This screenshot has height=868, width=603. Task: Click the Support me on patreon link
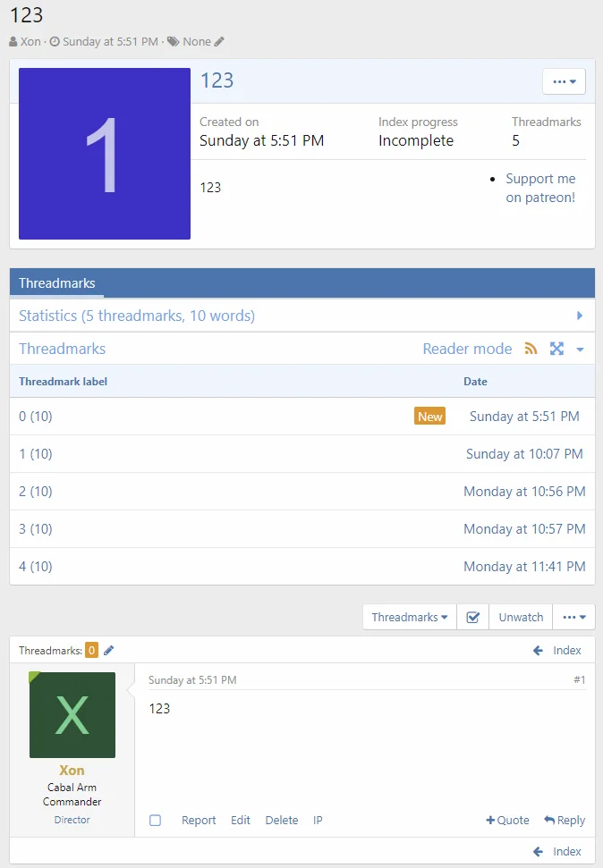540,188
